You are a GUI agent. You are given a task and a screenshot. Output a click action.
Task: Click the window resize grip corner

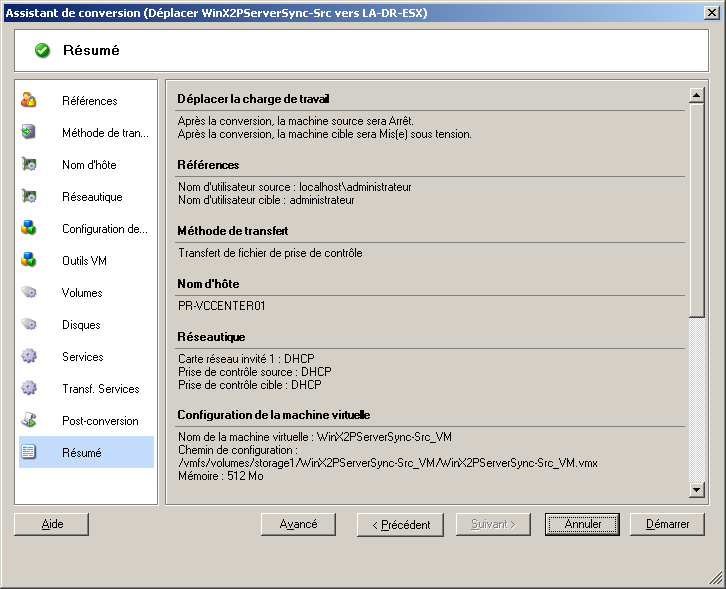tap(715, 578)
